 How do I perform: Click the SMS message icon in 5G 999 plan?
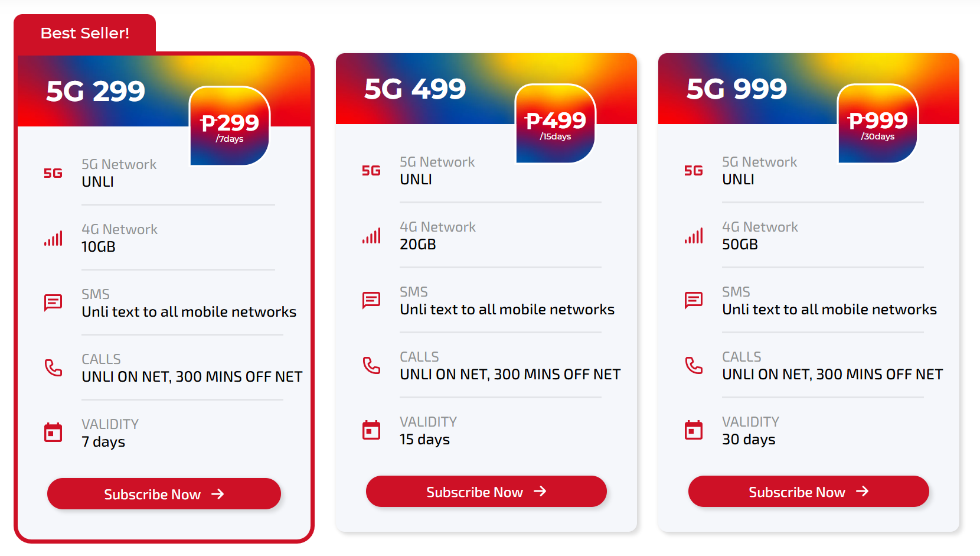tap(694, 300)
